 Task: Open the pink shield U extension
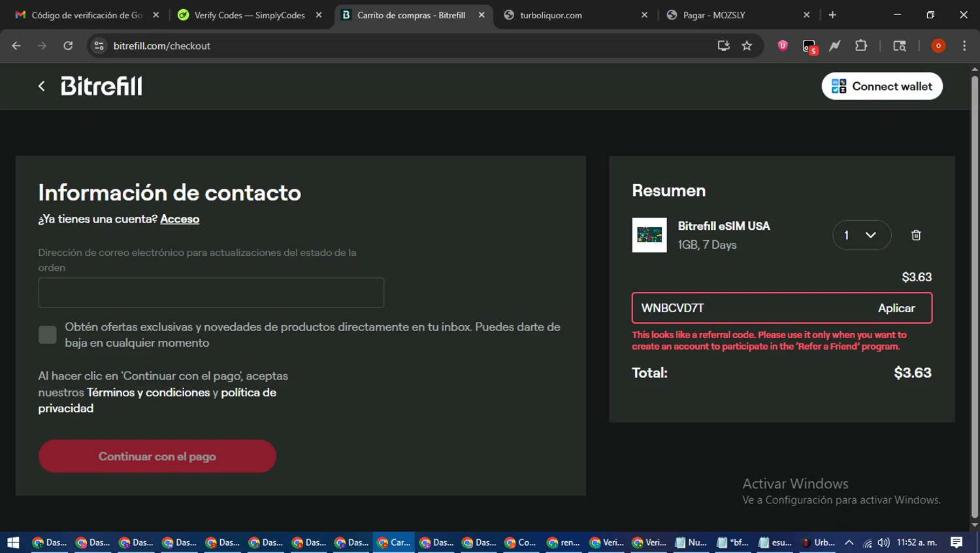(x=783, y=46)
